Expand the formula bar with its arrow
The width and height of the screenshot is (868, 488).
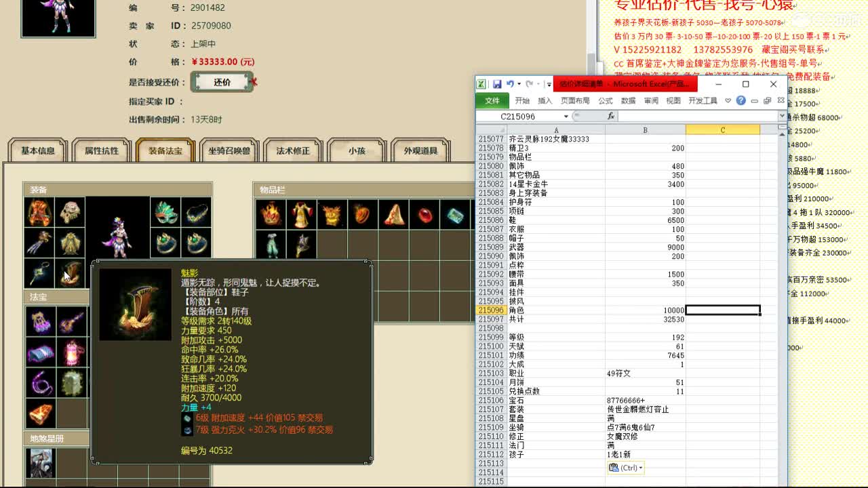(x=782, y=117)
